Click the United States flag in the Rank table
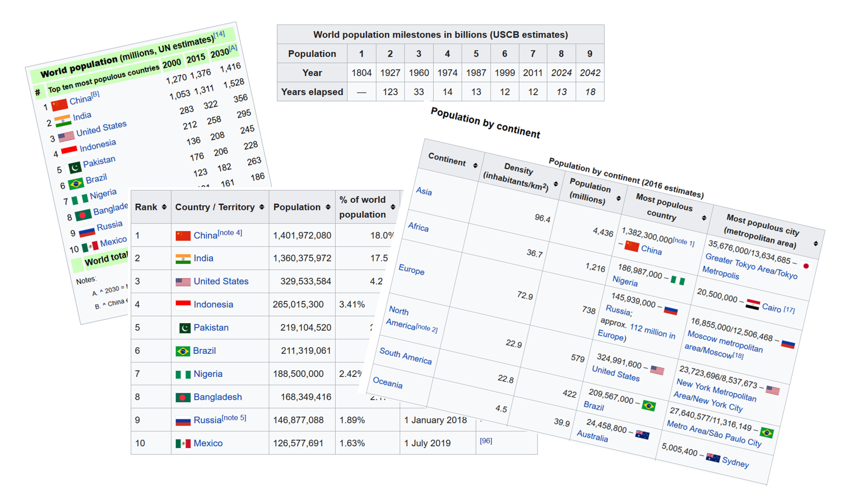854x504 pixels. point(183,282)
